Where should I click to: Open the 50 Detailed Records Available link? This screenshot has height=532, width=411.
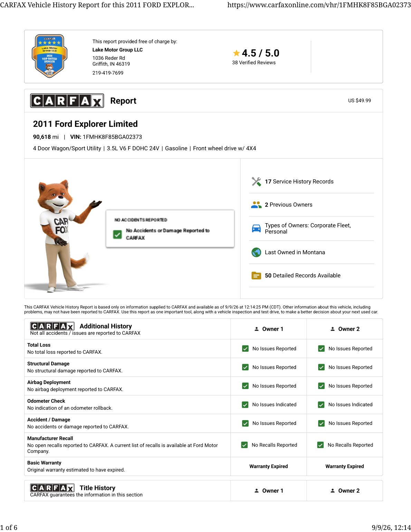click(x=303, y=276)
